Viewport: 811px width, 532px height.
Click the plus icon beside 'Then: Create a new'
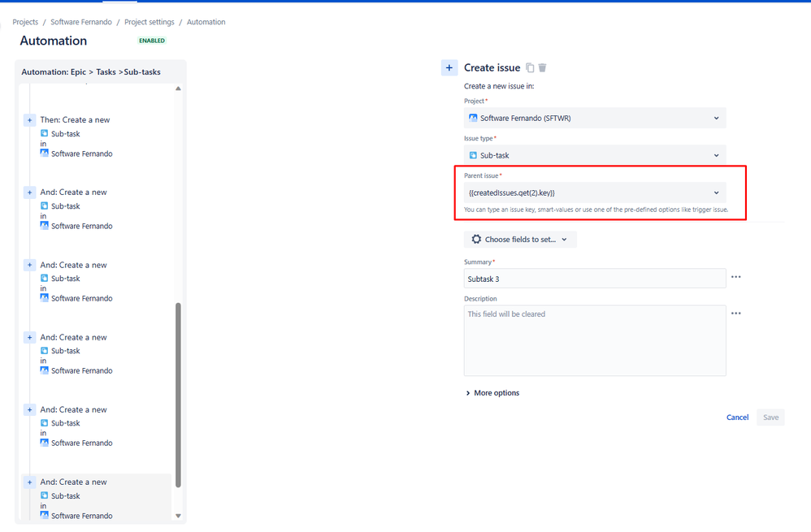(29, 120)
